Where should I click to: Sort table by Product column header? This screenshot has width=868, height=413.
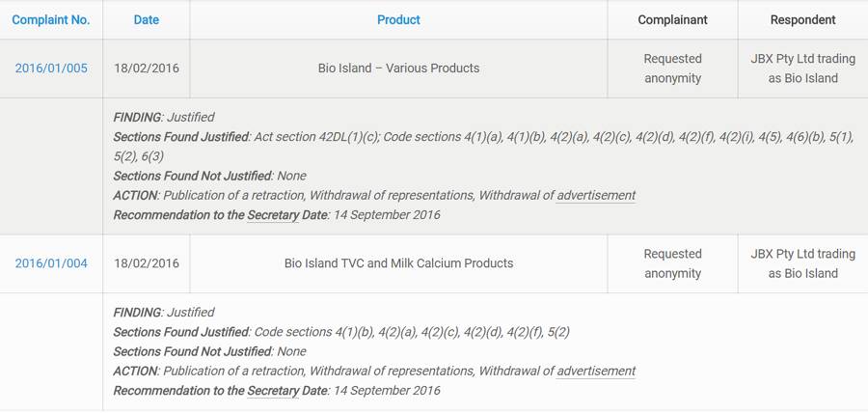398,19
